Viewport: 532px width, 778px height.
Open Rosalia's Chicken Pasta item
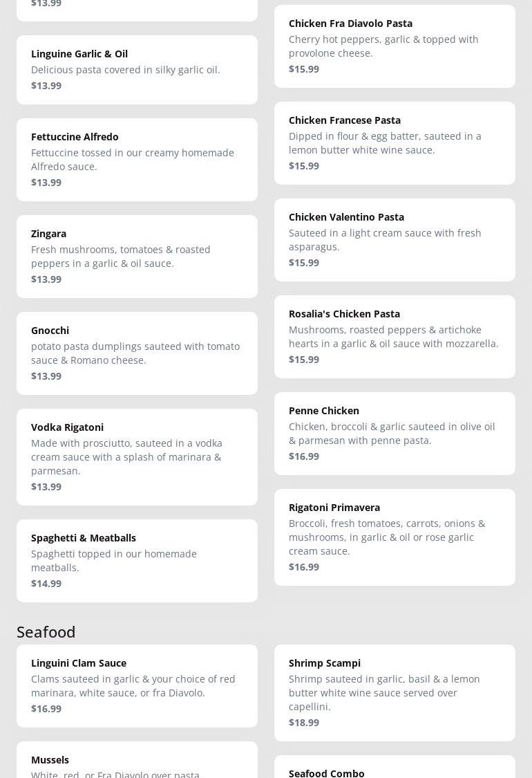[x=395, y=337]
